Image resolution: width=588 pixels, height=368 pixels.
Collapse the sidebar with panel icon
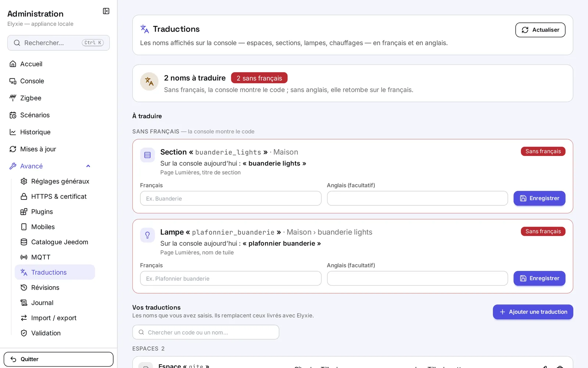coord(106,11)
